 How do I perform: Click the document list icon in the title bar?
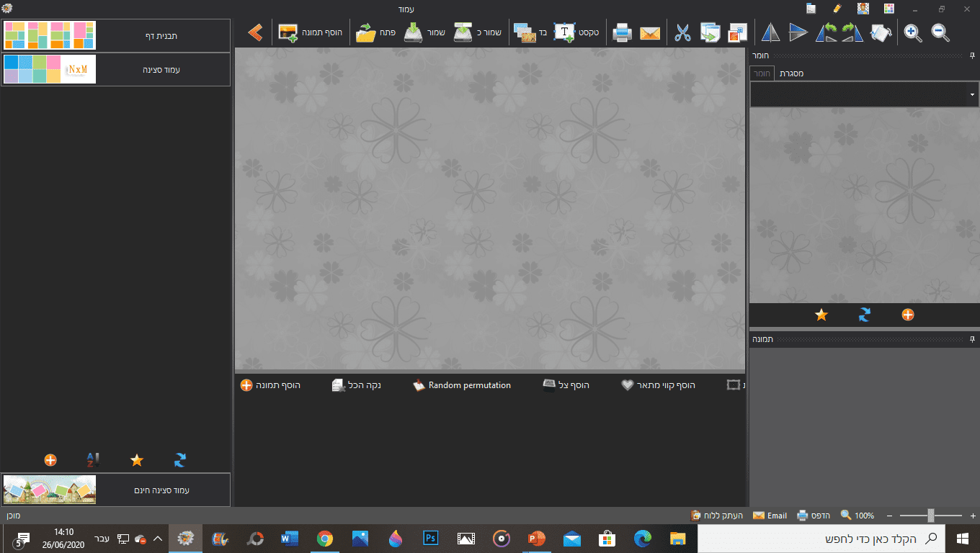[x=811, y=9]
